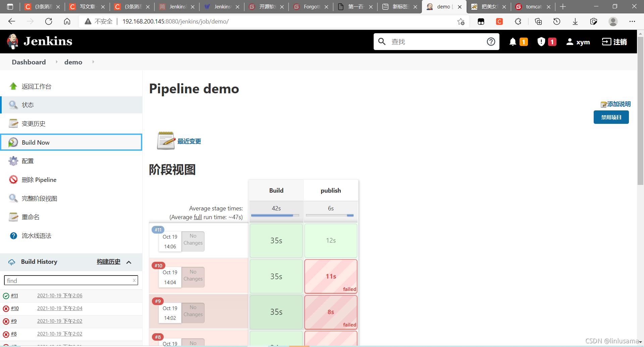Open the 35s Build stage cell of #11
Screen dimensions: 644x347
pyautogui.click(x=276, y=241)
